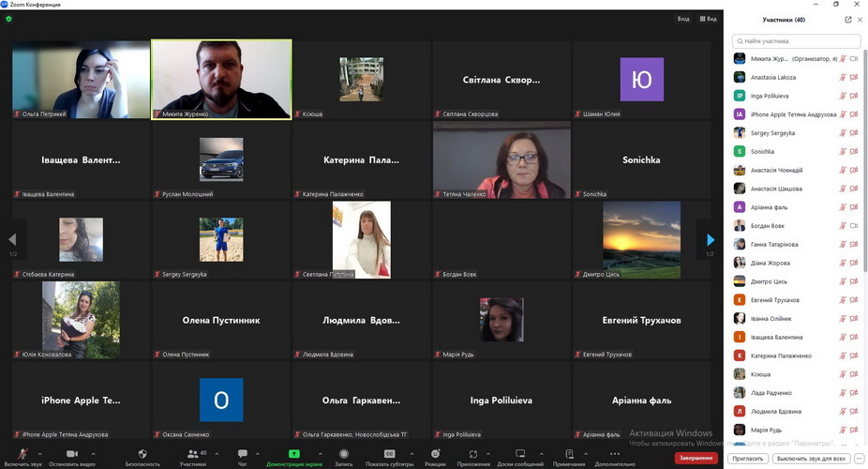Viewport: 868px width, 469px height.
Task: Open the three-dots more menu in participants panel
Action: click(859, 459)
